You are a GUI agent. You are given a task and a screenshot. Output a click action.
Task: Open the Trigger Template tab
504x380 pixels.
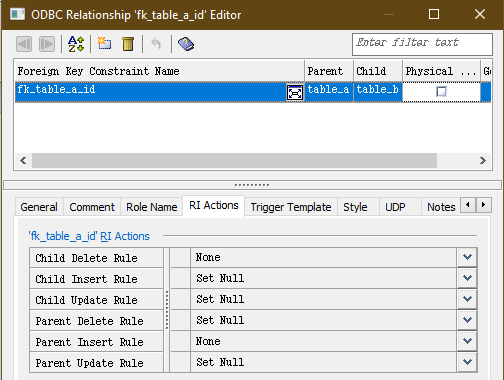click(291, 207)
